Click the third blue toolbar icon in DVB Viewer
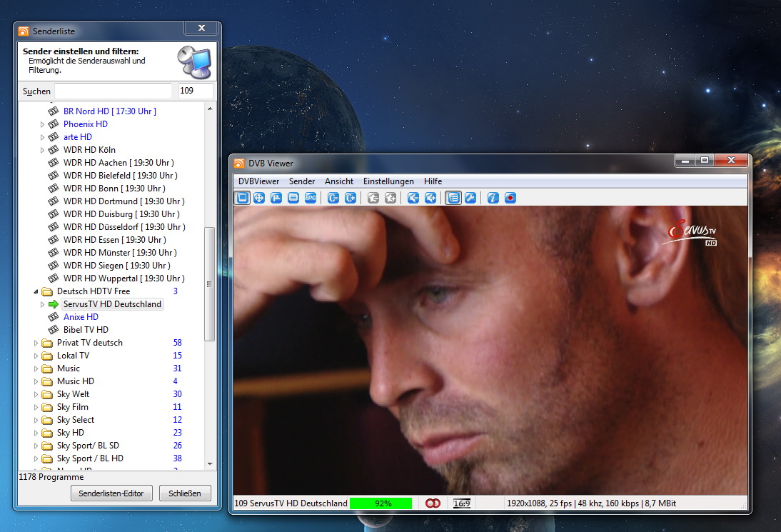The image size is (781, 532). click(276, 199)
